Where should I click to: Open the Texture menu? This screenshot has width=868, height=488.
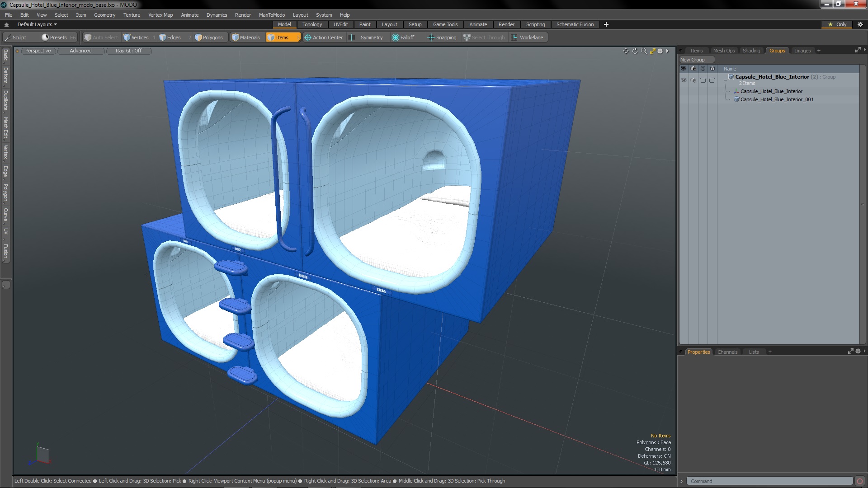(132, 15)
